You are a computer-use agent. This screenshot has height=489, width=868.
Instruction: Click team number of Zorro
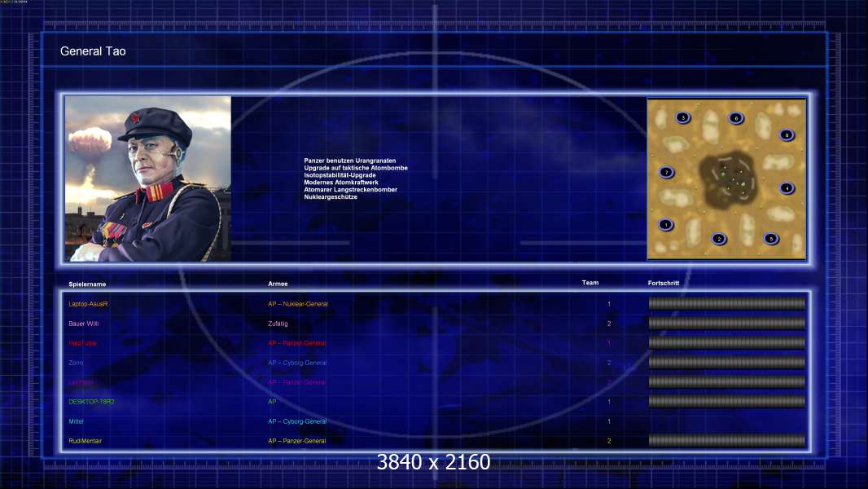pos(609,363)
